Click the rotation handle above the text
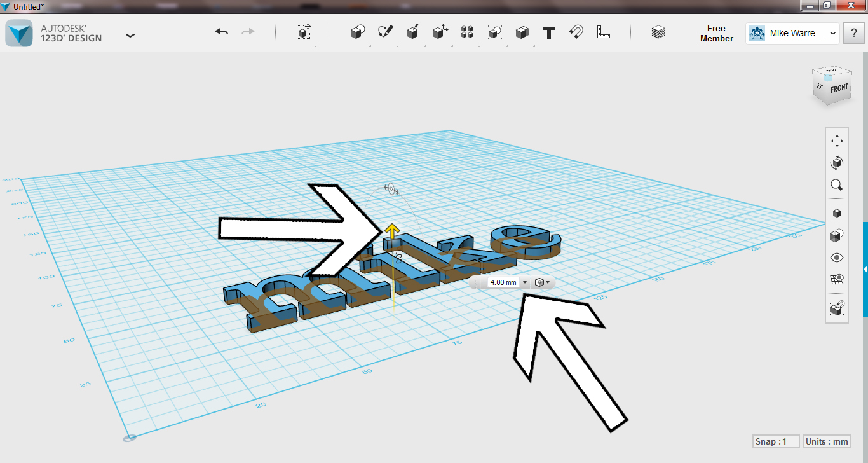This screenshot has width=868, height=463. pyautogui.click(x=391, y=189)
